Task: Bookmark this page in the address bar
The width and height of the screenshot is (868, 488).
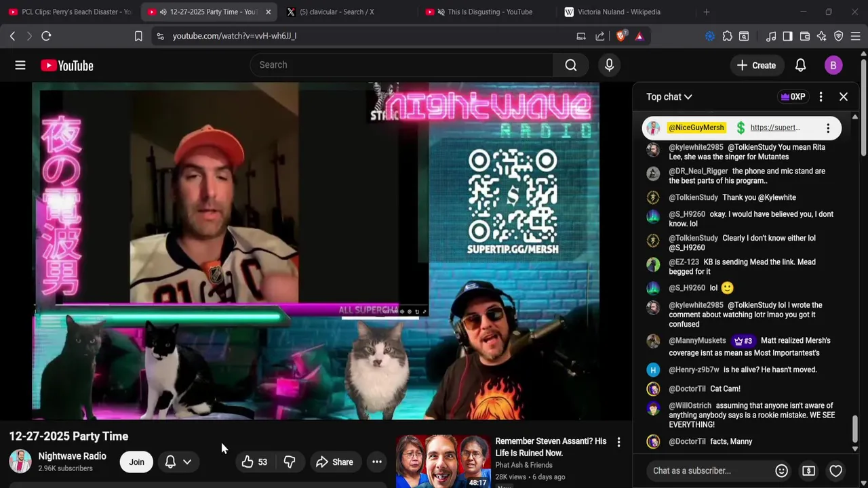Action: pos(138,36)
